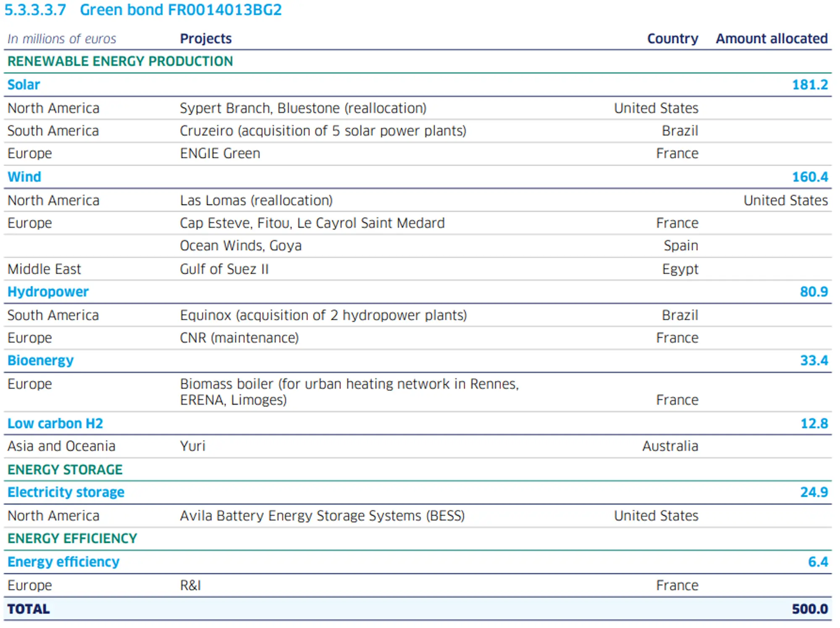Select the total amount '500.0'
The height and width of the screenshot is (628, 840).
click(810, 609)
